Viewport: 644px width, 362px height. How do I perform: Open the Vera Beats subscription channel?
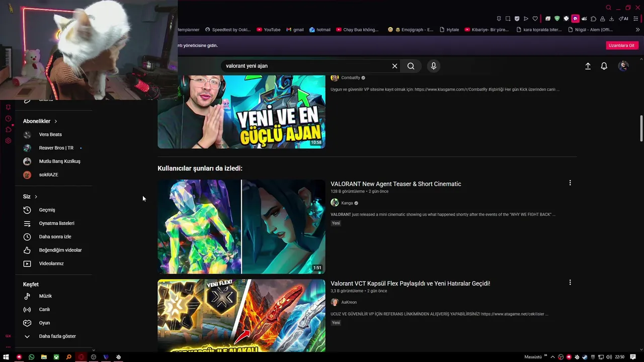tap(54, 135)
